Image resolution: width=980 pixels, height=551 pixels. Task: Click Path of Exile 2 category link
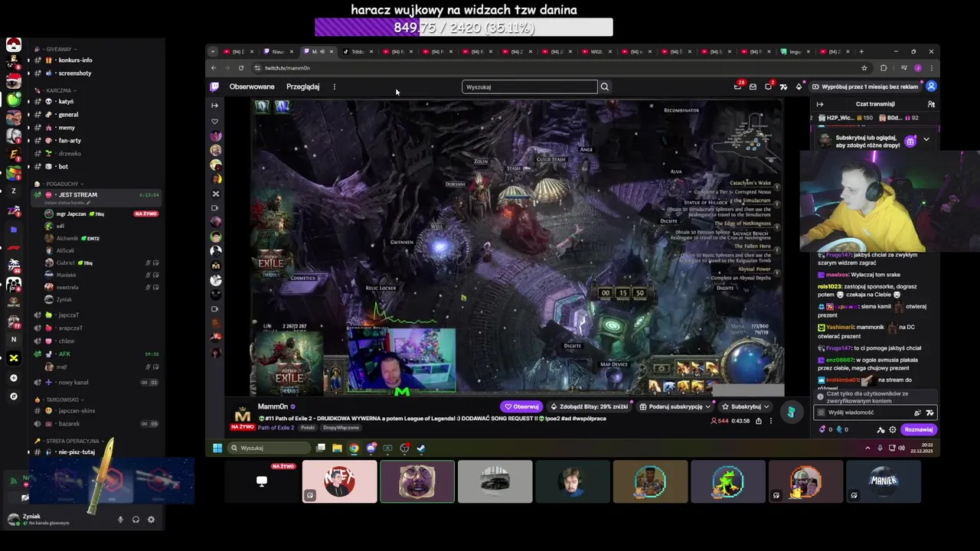(x=276, y=428)
